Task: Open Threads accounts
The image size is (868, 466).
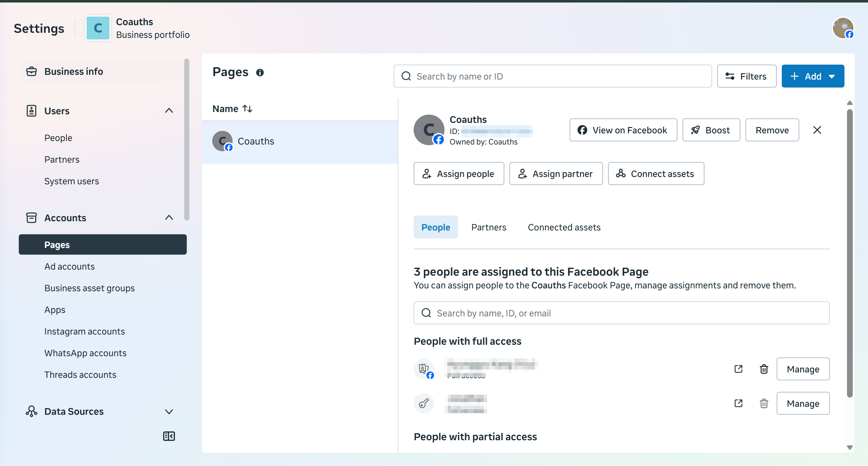Action: (x=80, y=374)
